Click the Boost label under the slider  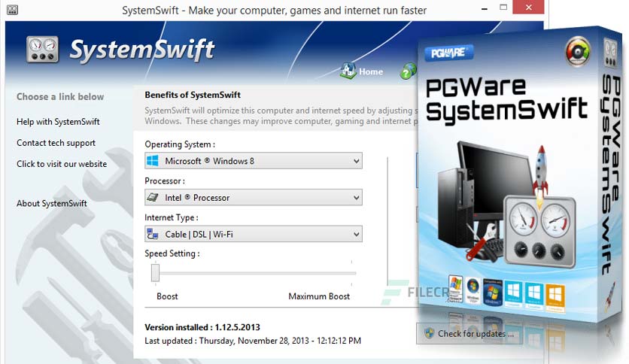click(x=167, y=296)
